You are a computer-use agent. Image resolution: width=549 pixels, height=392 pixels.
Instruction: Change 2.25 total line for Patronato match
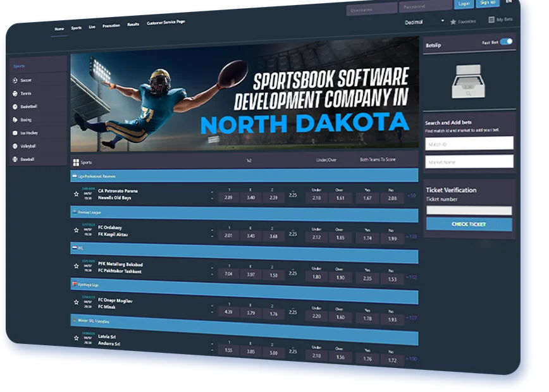[x=293, y=195]
